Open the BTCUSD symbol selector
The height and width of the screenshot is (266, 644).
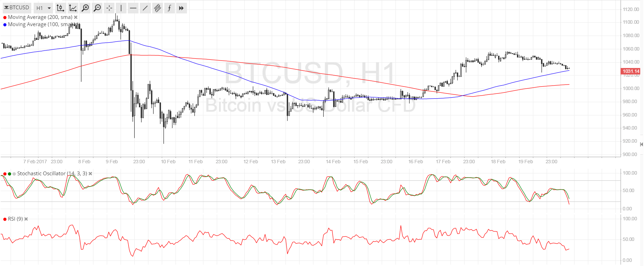pos(17,8)
